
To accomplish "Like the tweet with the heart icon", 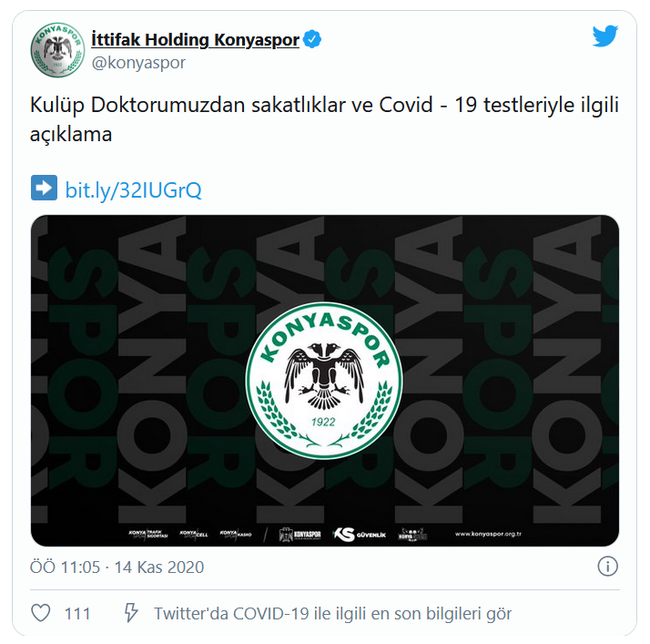I will (41, 612).
